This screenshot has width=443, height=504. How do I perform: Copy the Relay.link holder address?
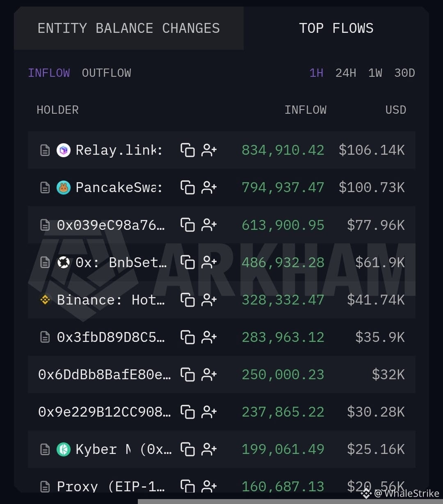[x=187, y=150]
